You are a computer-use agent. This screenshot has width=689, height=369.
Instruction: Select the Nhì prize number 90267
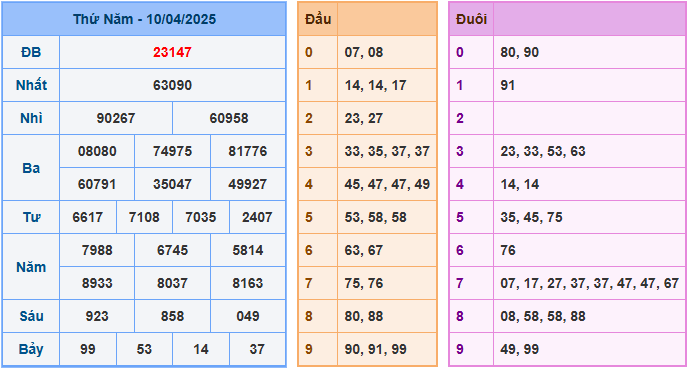(116, 118)
